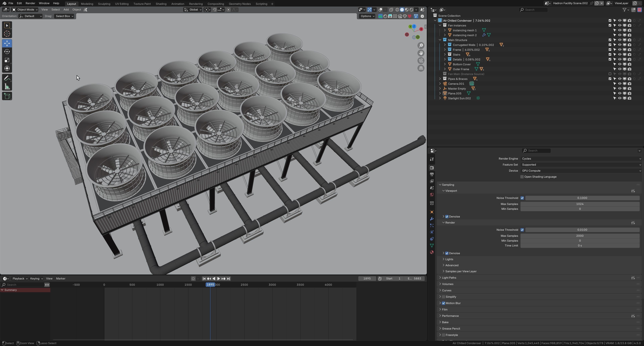Disable the Motion Blur checkbox
The width and height of the screenshot is (644, 346).
443,303
